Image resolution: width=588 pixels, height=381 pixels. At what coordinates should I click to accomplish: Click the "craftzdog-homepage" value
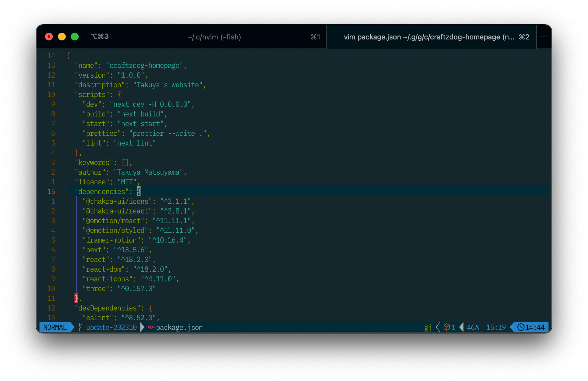pyautogui.click(x=144, y=65)
